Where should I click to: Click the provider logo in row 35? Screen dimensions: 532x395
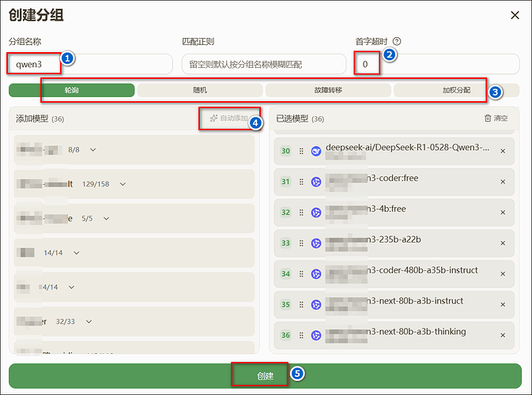pyautogui.click(x=316, y=305)
